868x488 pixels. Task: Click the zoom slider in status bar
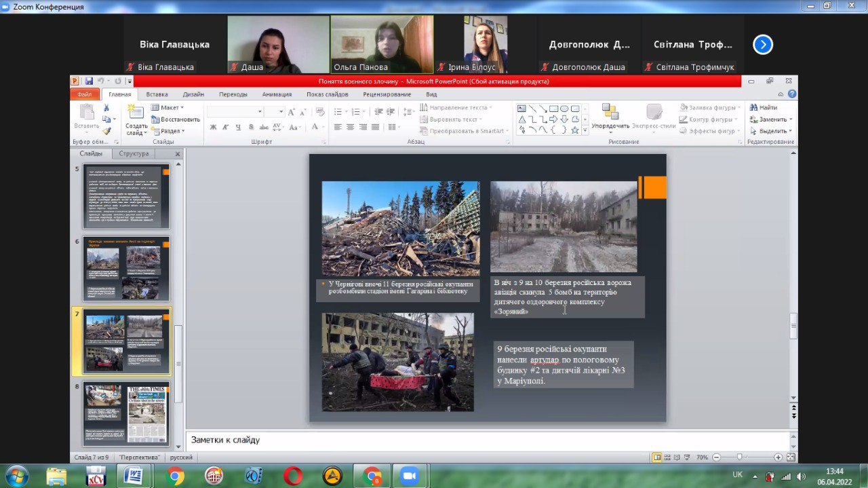tap(739, 457)
